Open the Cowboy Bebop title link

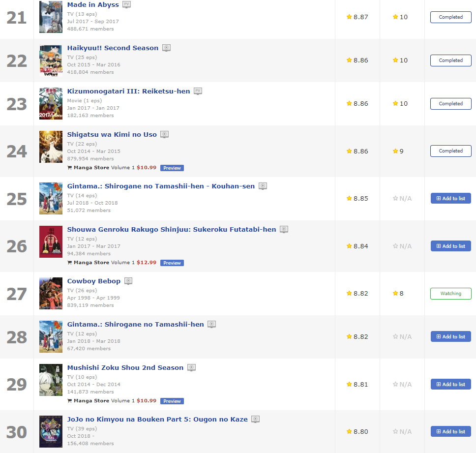point(94,281)
